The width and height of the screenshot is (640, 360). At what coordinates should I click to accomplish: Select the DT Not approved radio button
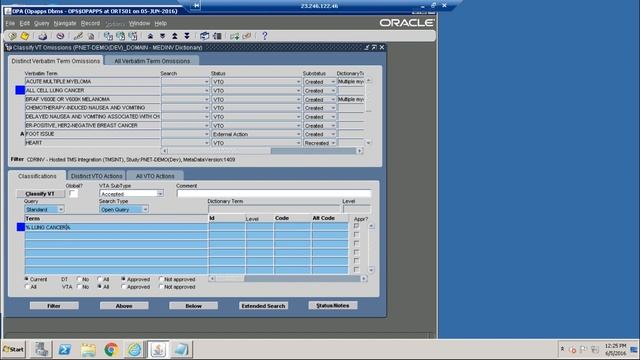161,279
